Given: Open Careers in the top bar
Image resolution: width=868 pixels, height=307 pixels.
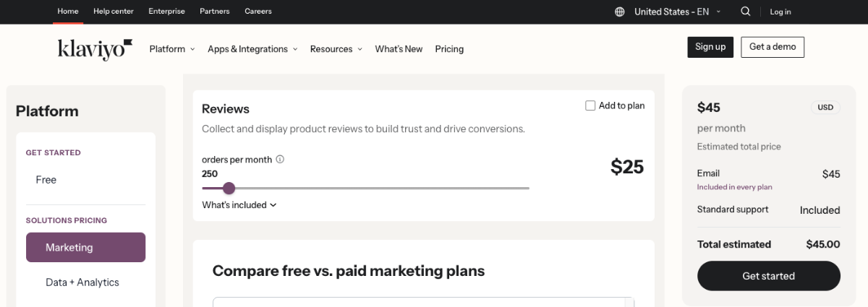Looking at the screenshot, I should click(258, 12).
